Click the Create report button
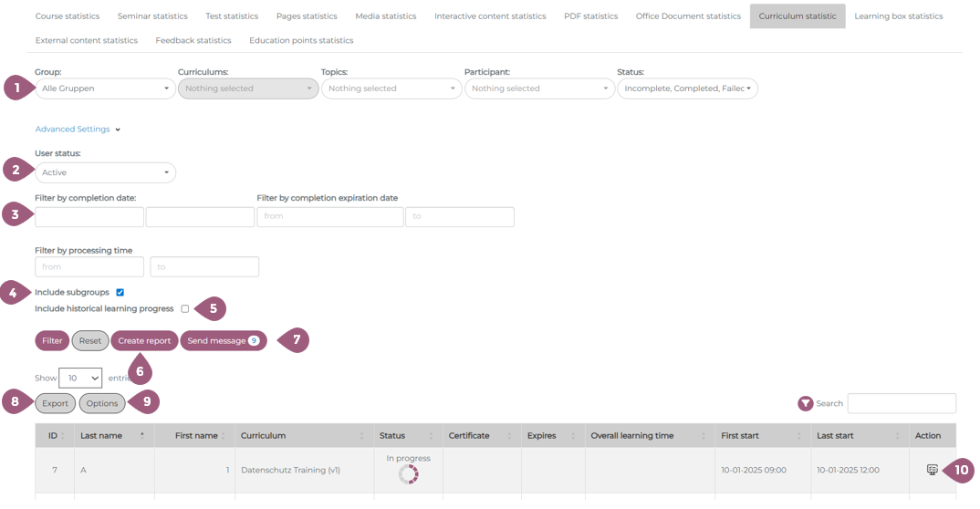The height and width of the screenshot is (509, 980). (x=144, y=341)
